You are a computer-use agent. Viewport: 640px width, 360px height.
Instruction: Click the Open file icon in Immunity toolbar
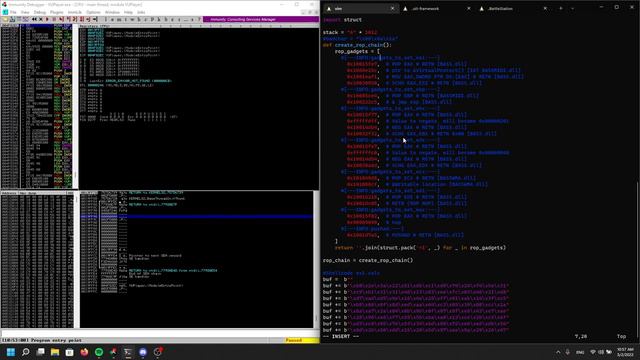pos(5,19)
